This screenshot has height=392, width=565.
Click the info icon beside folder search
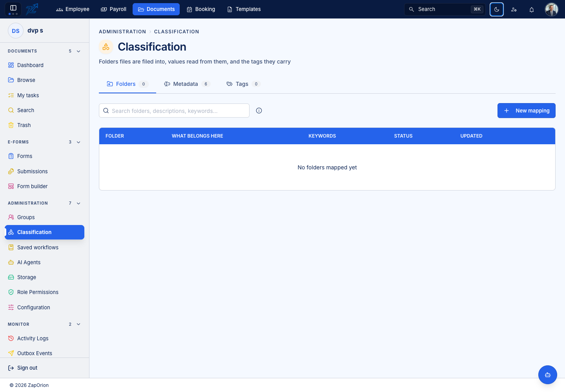259,111
